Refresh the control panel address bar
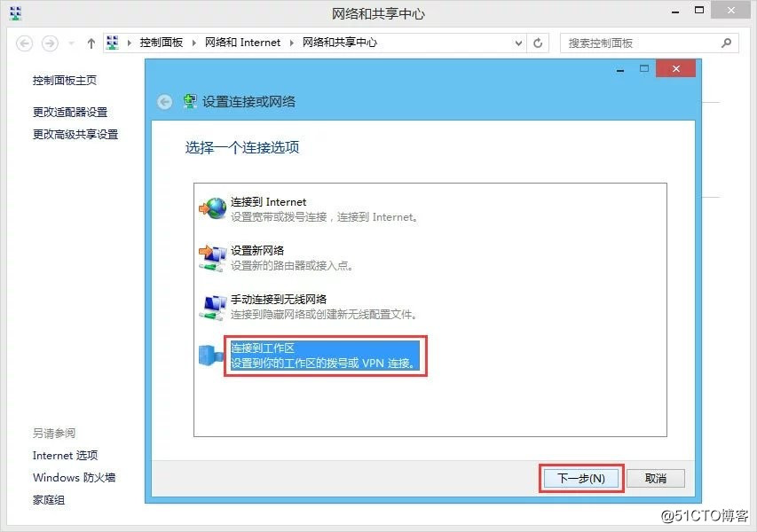This screenshot has width=757, height=532. click(x=538, y=43)
